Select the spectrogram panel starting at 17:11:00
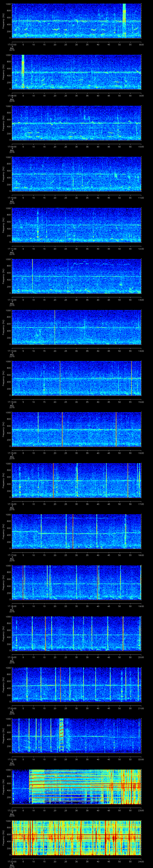Image resolution: width=153 pixels, height=868 pixels. (76, 225)
